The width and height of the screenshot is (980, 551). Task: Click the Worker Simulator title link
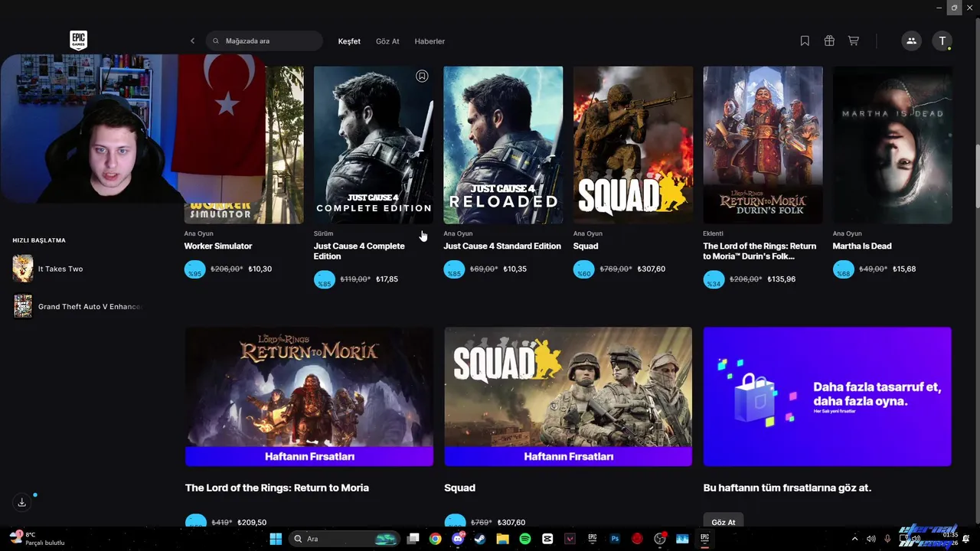[218, 246]
